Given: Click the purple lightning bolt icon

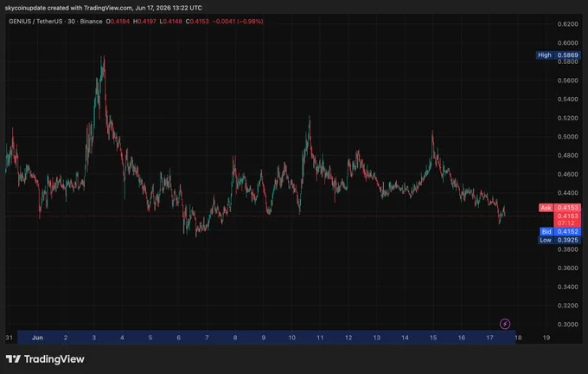Looking at the screenshot, I should click(505, 324).
